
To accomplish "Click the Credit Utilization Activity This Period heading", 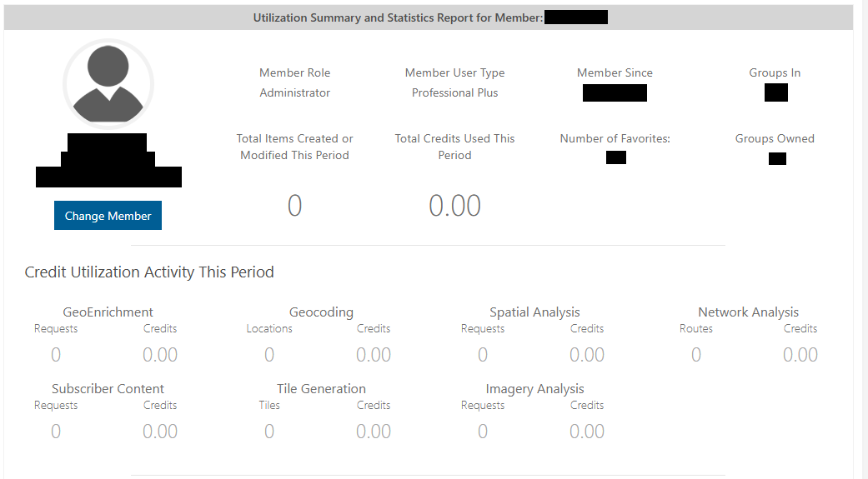I will (x=149, y=272).
